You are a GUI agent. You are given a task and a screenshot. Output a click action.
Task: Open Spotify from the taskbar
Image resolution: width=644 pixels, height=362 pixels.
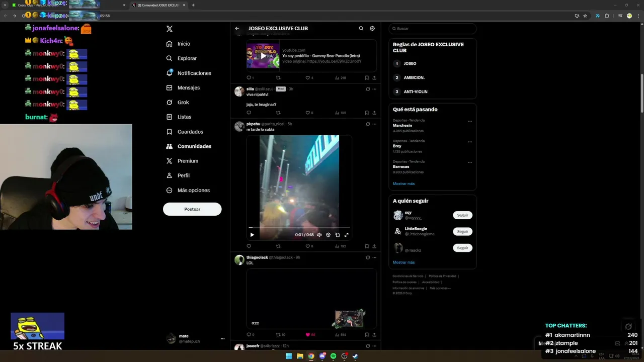point(333,356)
